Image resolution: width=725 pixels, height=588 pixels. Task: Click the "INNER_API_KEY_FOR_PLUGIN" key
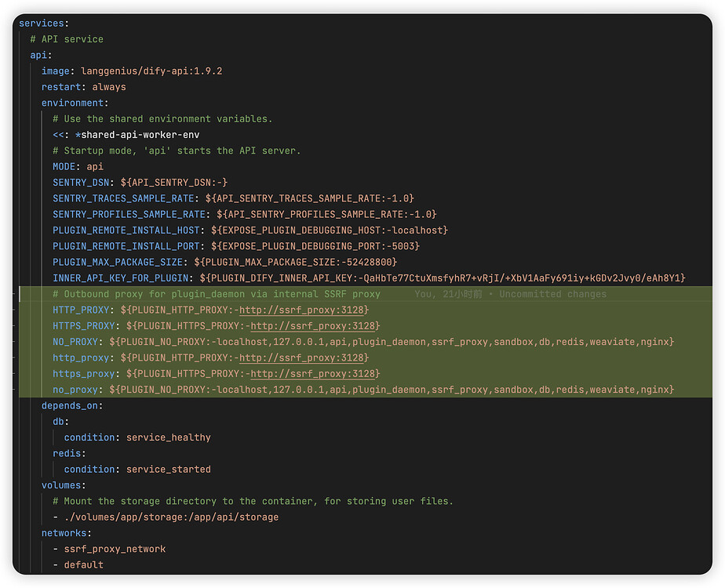[121, 278]
